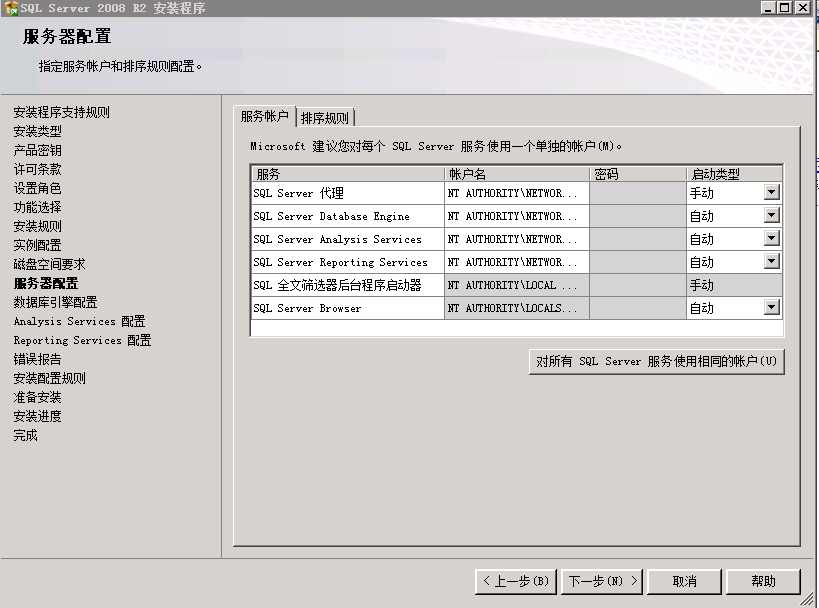Select the SQL Server Browser service name
819x608 pixels.
[x=348, y=308]
